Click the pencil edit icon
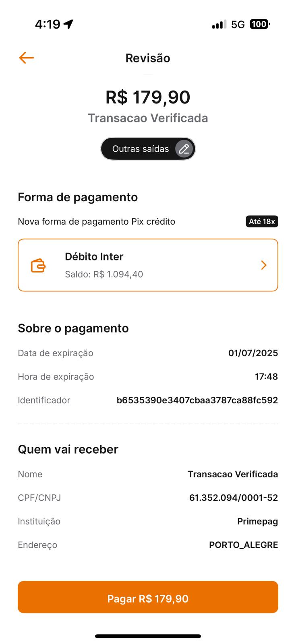The width and height of the screenshot is (296, 644). click(x=184, y=149)
